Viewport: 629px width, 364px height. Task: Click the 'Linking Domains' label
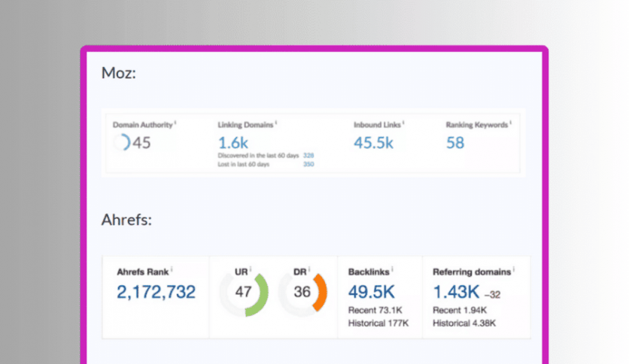[x=245, y=125]
